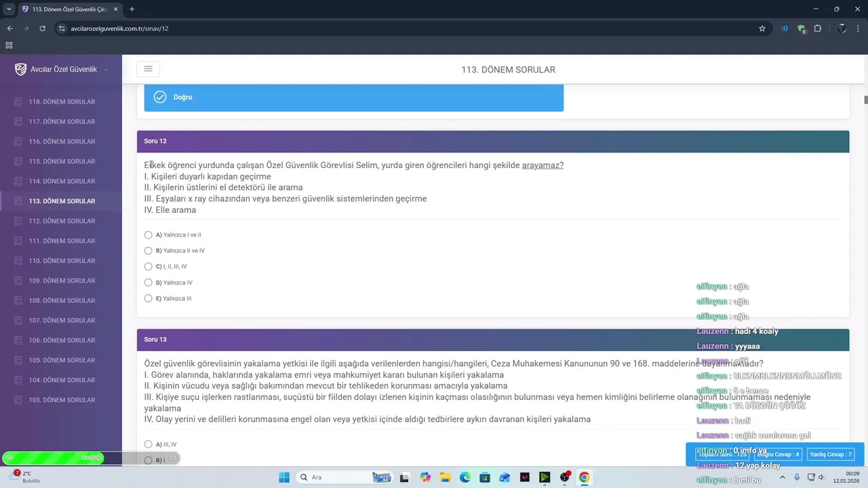Select answer C) I, II, III, IV
Image resolution: width=868 pixels, height=488 pixels.
[x=149, y=267]
